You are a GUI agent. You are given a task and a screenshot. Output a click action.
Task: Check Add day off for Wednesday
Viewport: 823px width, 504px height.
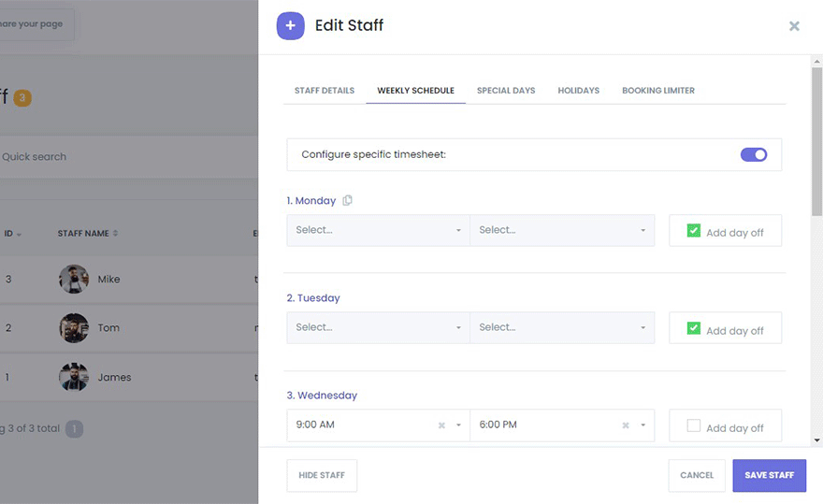click(x=694, y=425)
